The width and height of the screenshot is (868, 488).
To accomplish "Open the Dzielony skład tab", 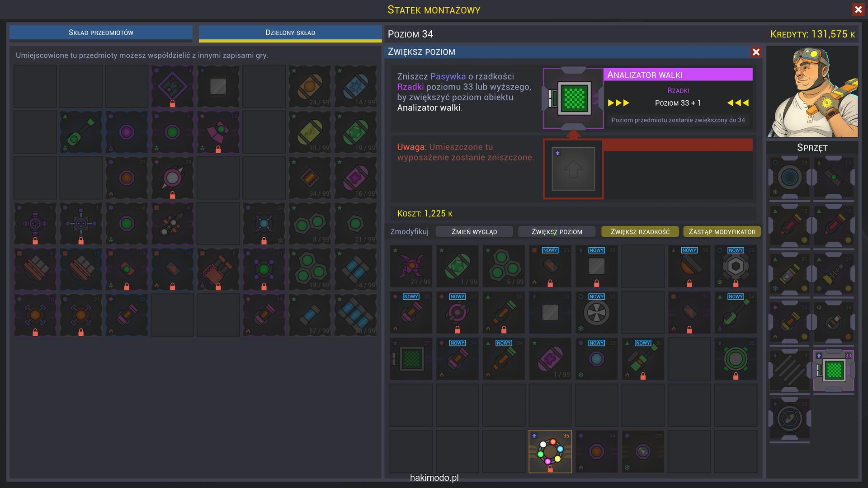I will pos(290,33).
